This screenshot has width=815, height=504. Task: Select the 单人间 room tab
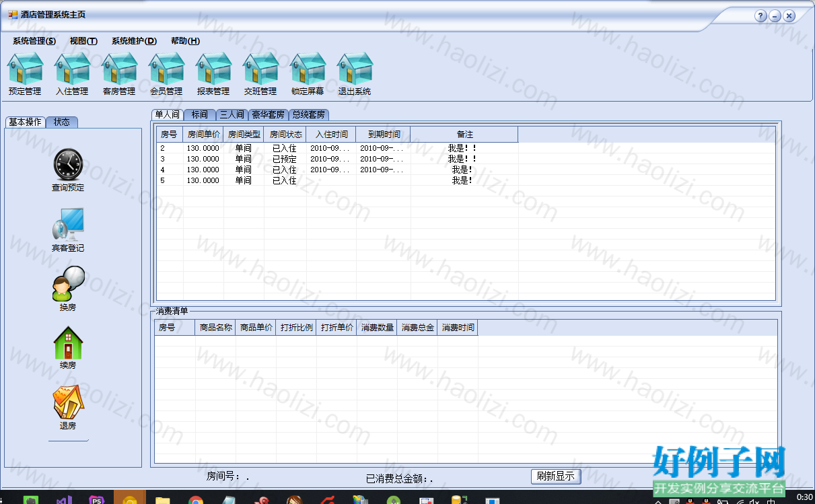(x=168, y=114)
